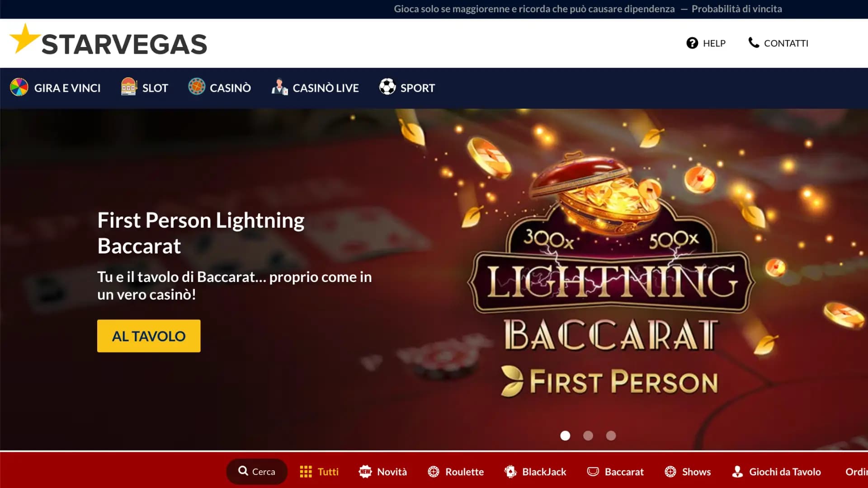
Task: Open the Probabilità di vincita link
Action: (736, 9)
